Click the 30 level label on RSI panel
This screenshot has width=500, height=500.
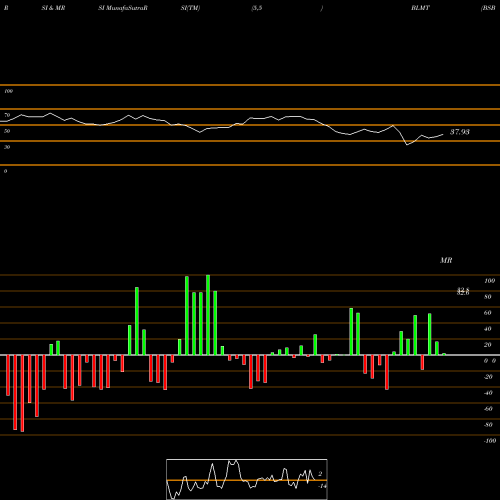[x=7, y=147]
